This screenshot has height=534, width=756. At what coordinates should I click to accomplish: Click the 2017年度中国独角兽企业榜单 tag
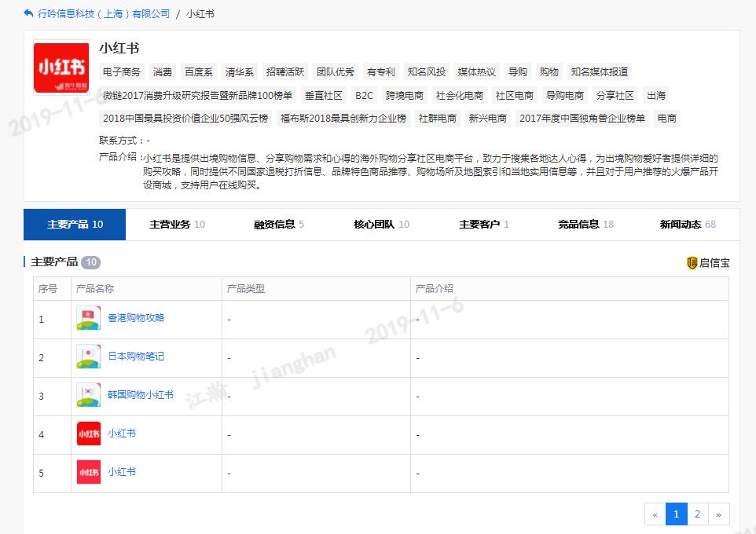click(582, 118)
